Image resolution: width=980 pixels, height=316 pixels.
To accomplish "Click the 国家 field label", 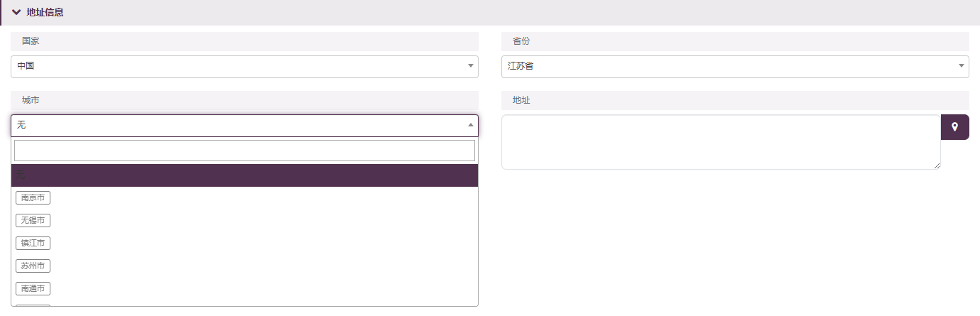I will click(x=31, y=41).
